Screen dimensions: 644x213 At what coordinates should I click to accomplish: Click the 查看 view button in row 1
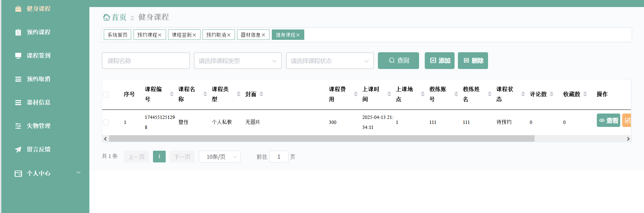[x=609, y=120]
